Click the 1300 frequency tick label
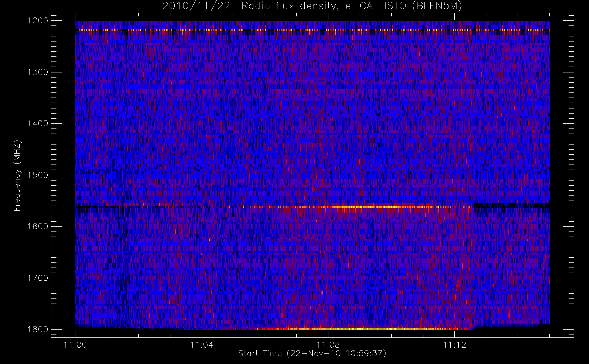 [x=38, y=72]
